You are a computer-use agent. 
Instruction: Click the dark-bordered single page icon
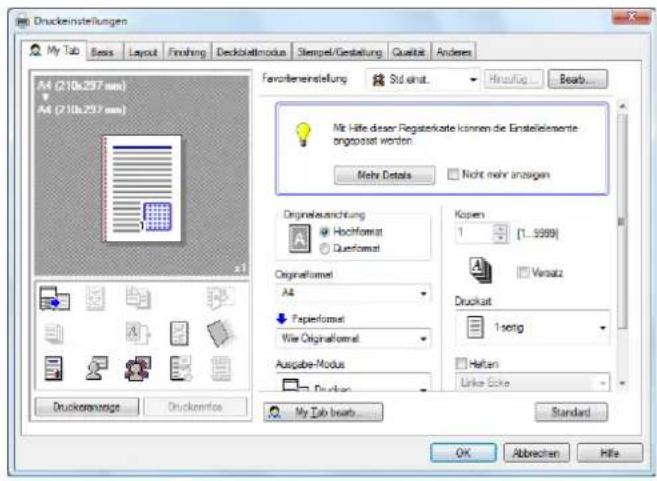click(x=179, y=334)
